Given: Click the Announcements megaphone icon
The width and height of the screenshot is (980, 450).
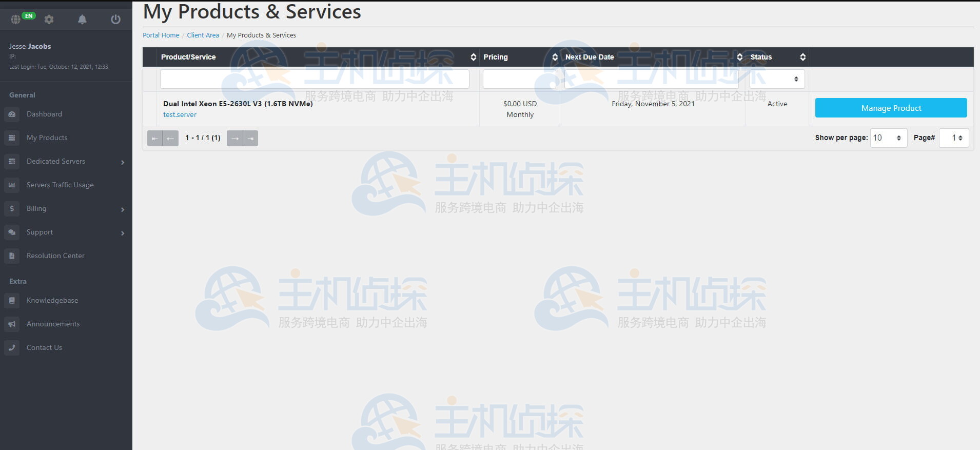Looking at the screenshot, I should pyautogui.click(x=12, y=324).
